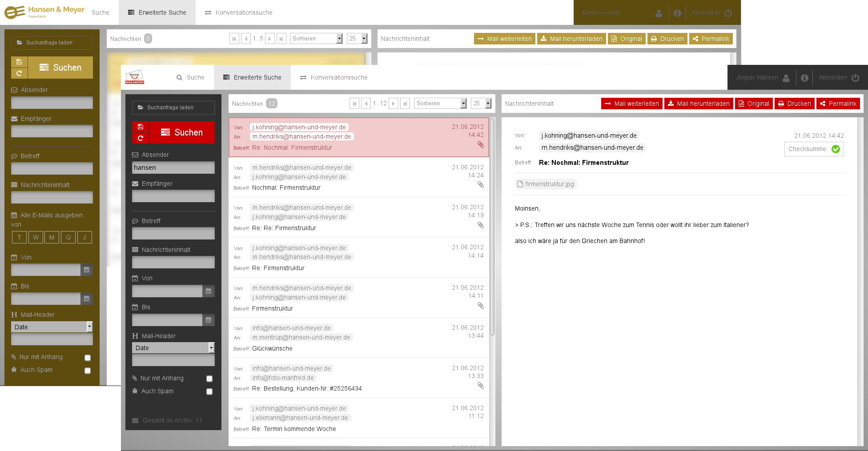Open the Bis date calendar picker
The height and width of the screenshot is (451, 868).
[x=208, y=320]
